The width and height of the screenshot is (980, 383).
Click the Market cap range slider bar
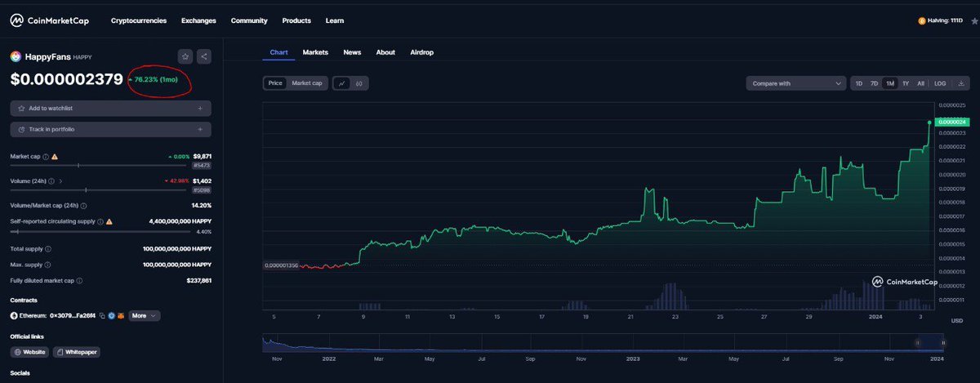[x=98, y=165]
